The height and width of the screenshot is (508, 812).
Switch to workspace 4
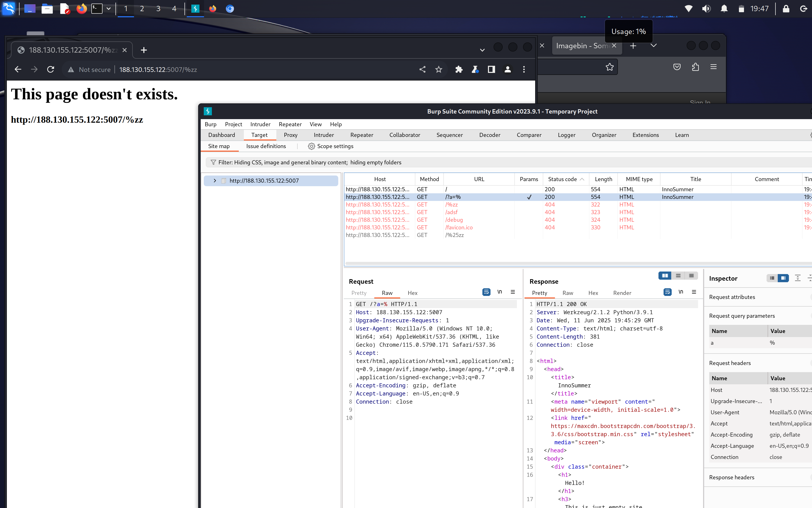click(174, 9)
